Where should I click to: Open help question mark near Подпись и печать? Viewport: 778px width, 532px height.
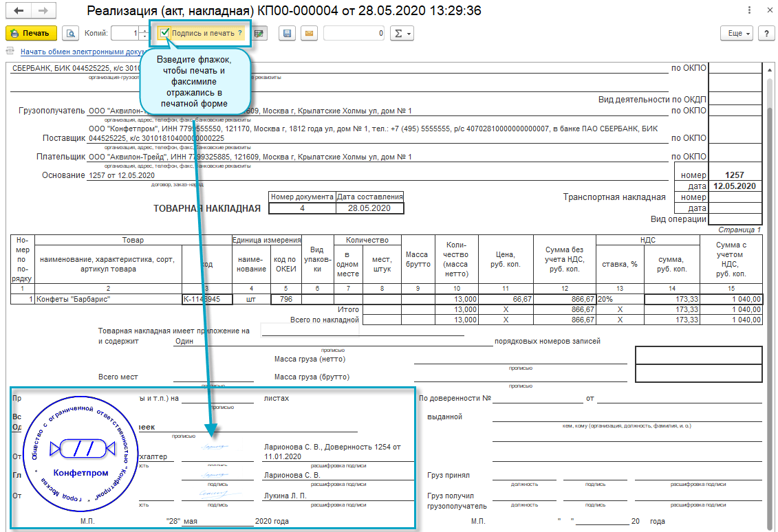240,33
